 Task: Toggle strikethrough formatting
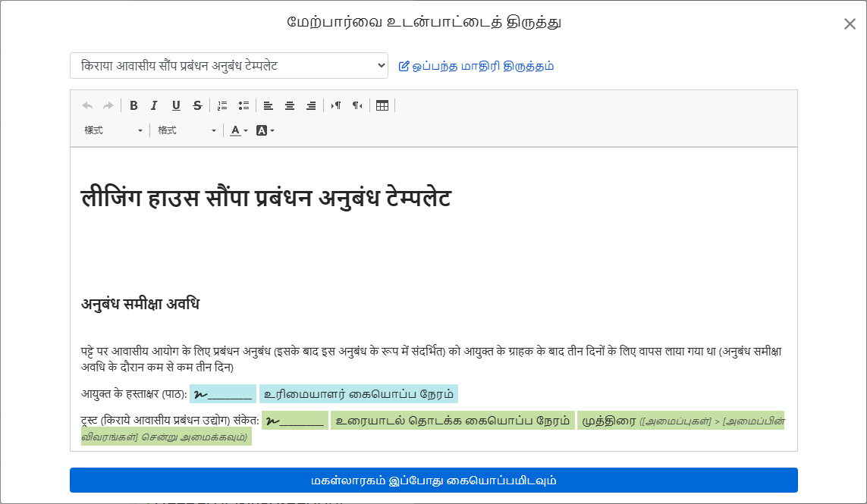point(197,105)
